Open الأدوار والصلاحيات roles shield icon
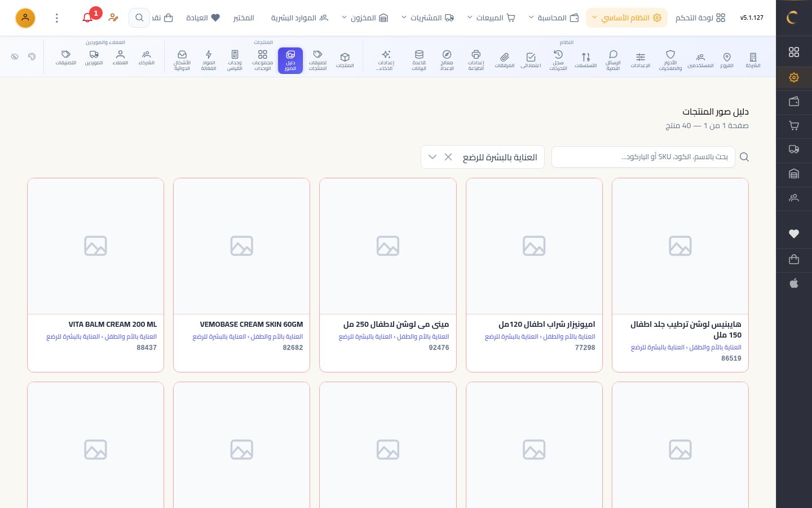 pyautogui.click(x=670, y=60)
